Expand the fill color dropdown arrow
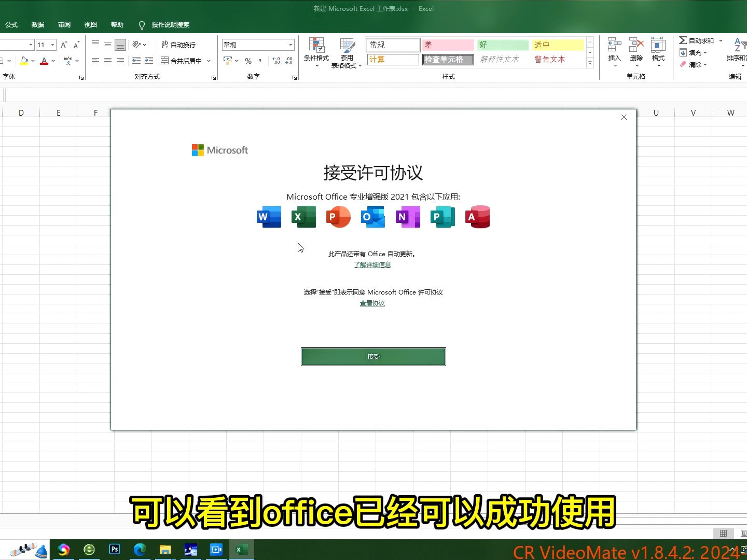This screenshot has width=747, height=560. point(33,61)
